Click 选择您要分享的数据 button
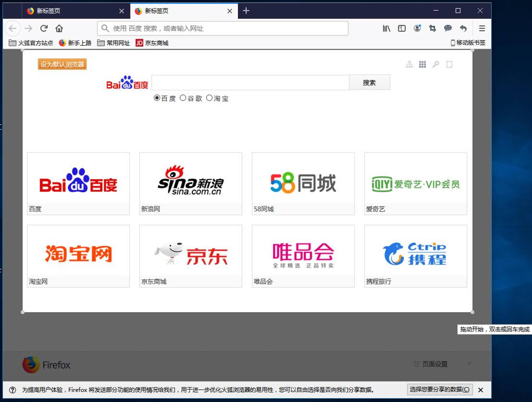The height and width of the screenshot is (402, 532). pos(440,390)
